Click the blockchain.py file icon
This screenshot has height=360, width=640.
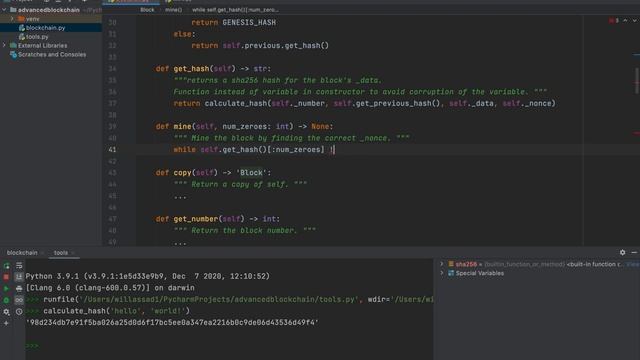[x=22, y=28]
